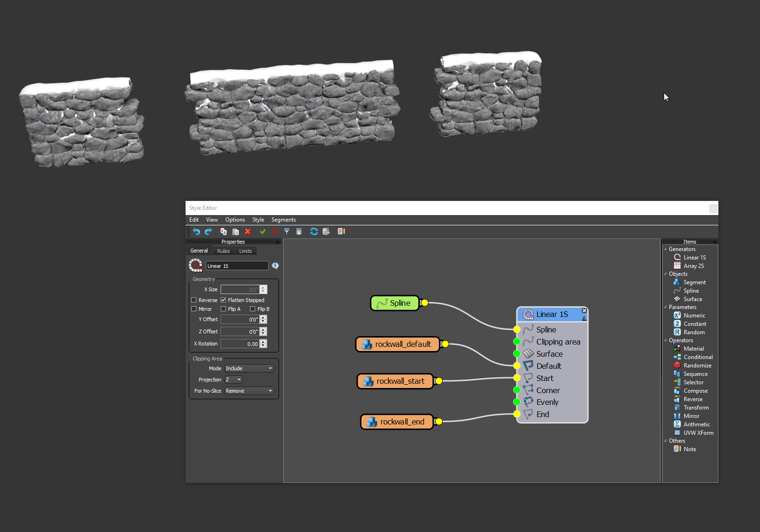Click the info icon beside Linear 1S name
This screenshot has height=532, width=760.
point(275,266)
